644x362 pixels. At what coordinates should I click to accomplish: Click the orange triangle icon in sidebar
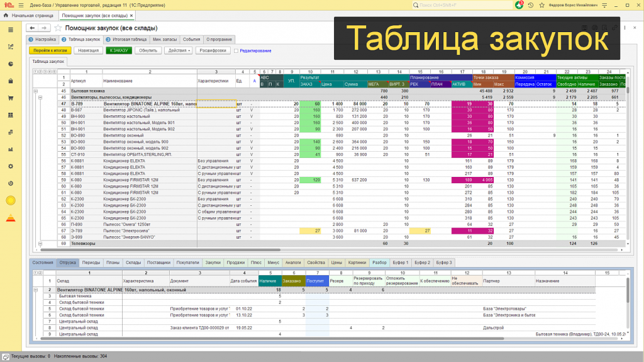[x=11, y=218]
